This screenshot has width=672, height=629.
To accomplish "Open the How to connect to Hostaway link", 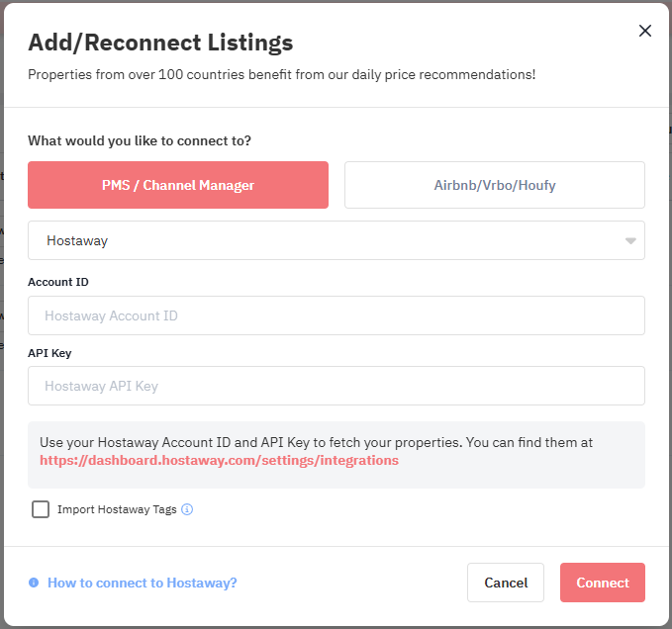I will tap(142, 583).
